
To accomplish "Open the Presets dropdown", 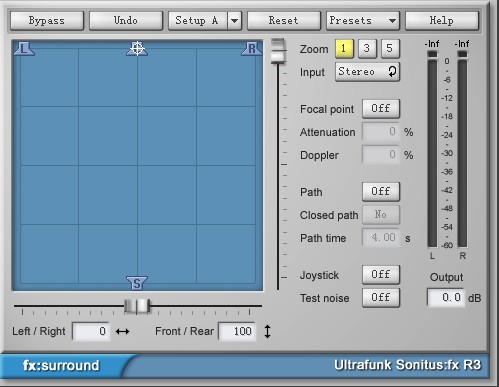I will 363,21.
